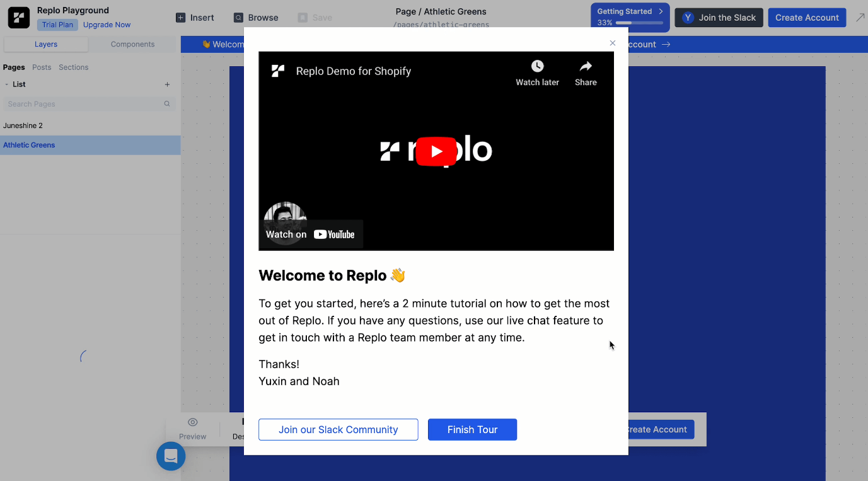Click the Watch later clock icon
Screen dimensions: 868x481
click(537, 67)
